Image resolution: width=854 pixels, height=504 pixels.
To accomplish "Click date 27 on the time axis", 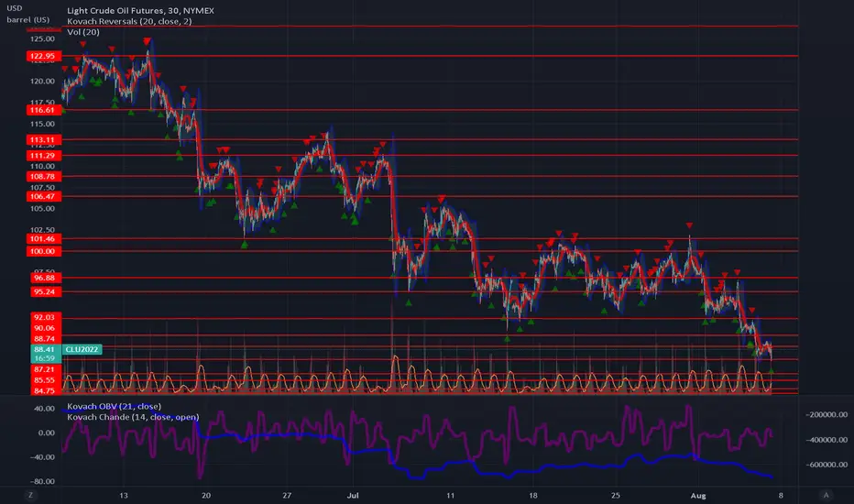I will (x=287, y=495).
